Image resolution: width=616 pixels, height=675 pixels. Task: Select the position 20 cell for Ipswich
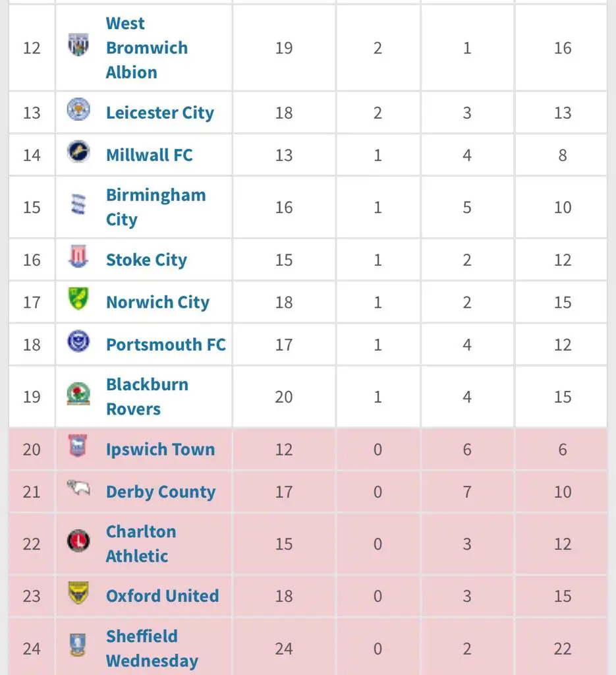pyautogui.click(x=32, y=450)
